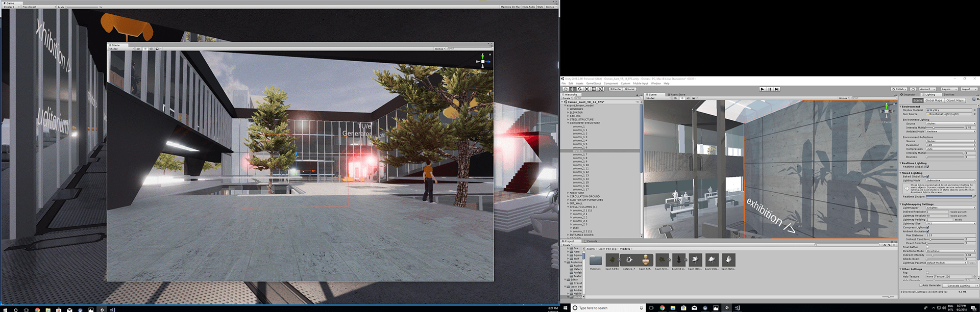Image resolution: width=980 pixels, height=312 pixels.
Task: Select the Materials folder thumbnail
Action: point(596,261)
